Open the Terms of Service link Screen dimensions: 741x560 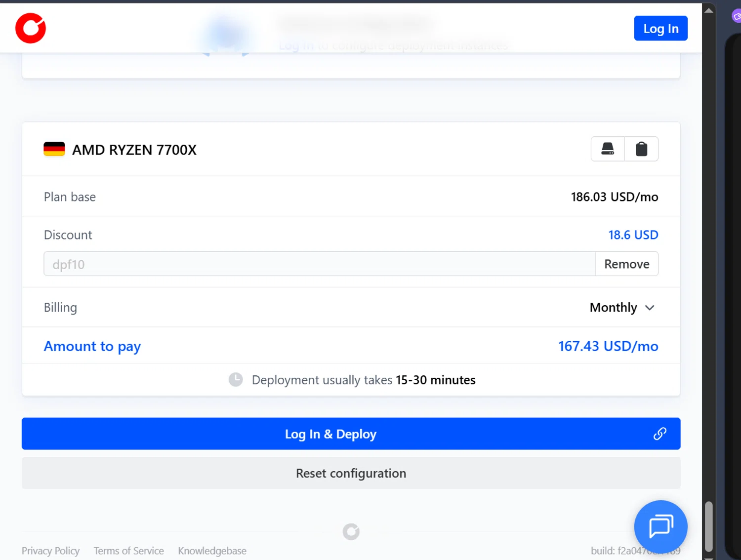click(129, 551)
